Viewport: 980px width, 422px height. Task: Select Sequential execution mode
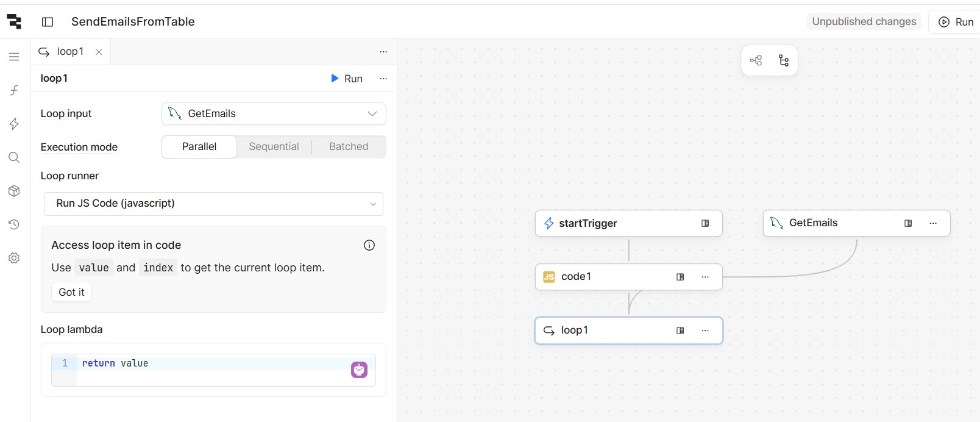[274, 147]
